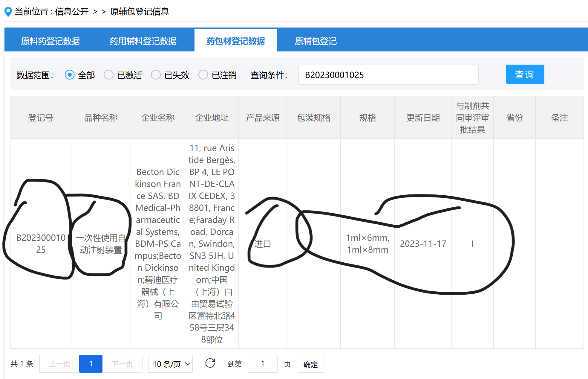
Task: Click the 确定 page jump button
Action: pos(310,364)
